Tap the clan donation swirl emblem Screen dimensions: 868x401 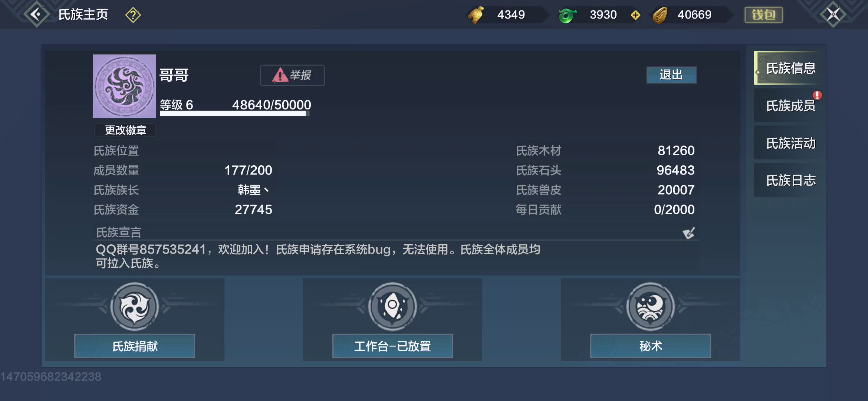135,307
